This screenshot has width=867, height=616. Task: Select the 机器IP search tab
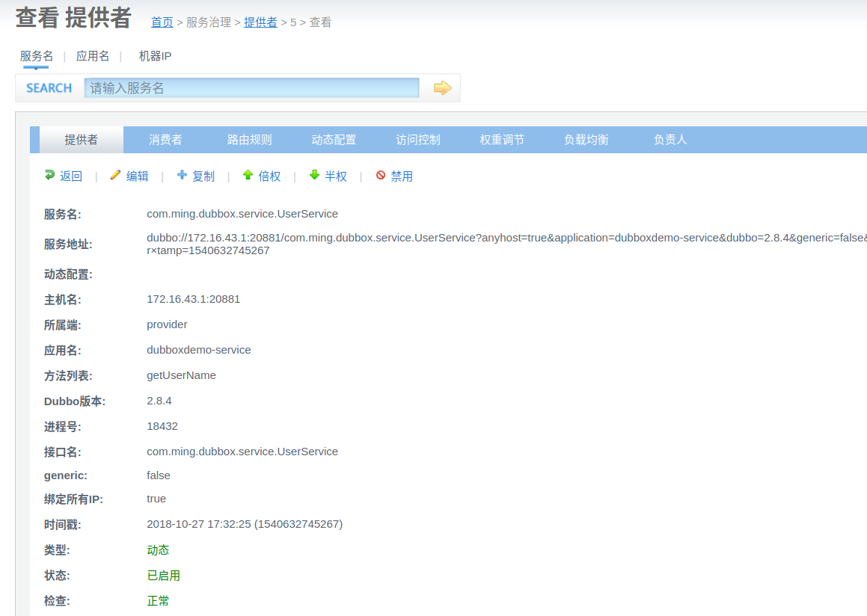tap(155, 56)
